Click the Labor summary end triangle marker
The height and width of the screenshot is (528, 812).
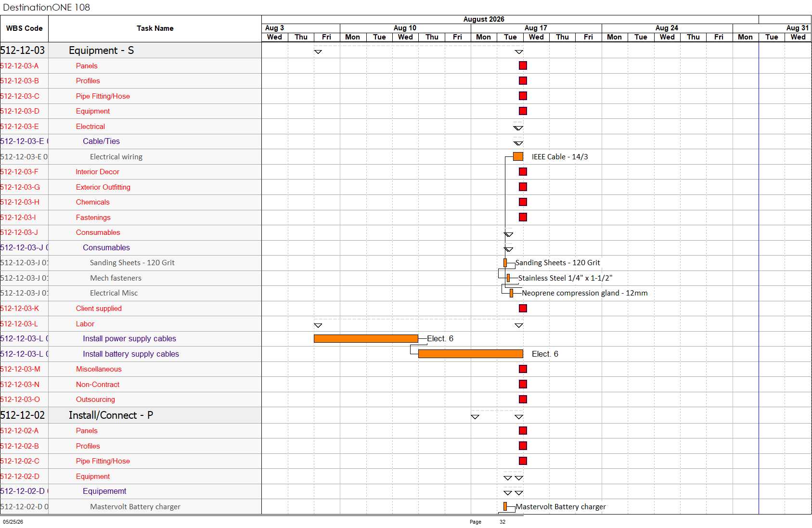[x=518, y=325]
